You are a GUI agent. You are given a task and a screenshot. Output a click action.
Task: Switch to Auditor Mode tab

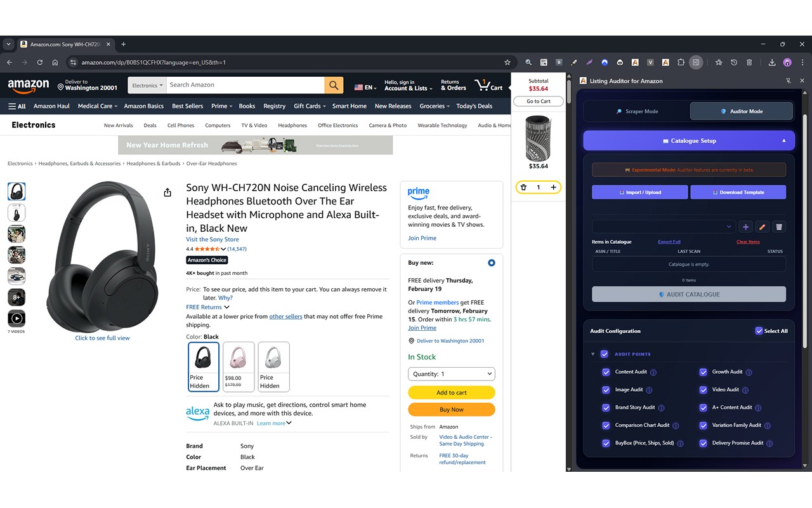pos(742,111)
